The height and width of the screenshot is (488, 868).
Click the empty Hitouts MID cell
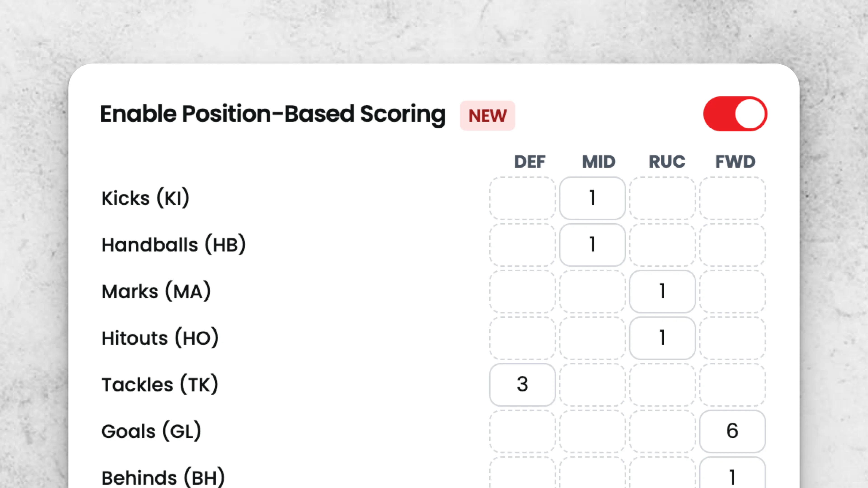coord(592,338)
